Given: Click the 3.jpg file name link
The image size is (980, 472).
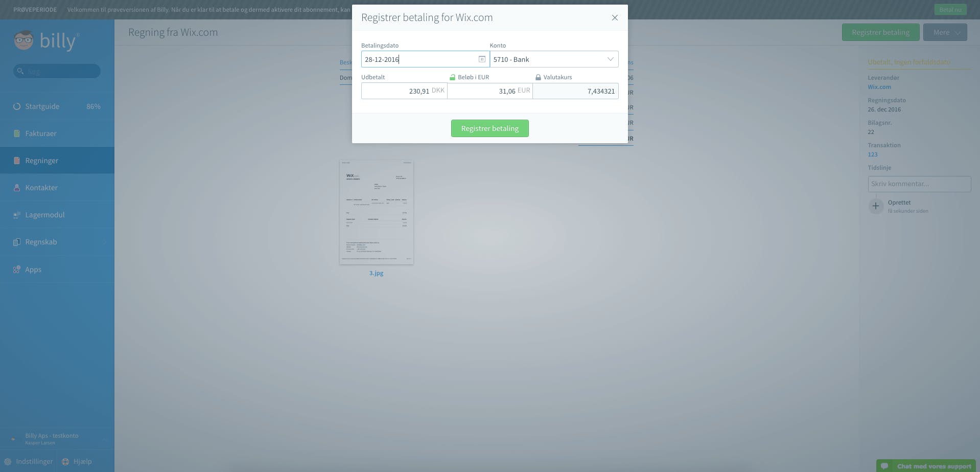Looking at the screenshot, I should pyautogui.click(x=377, y=273).
